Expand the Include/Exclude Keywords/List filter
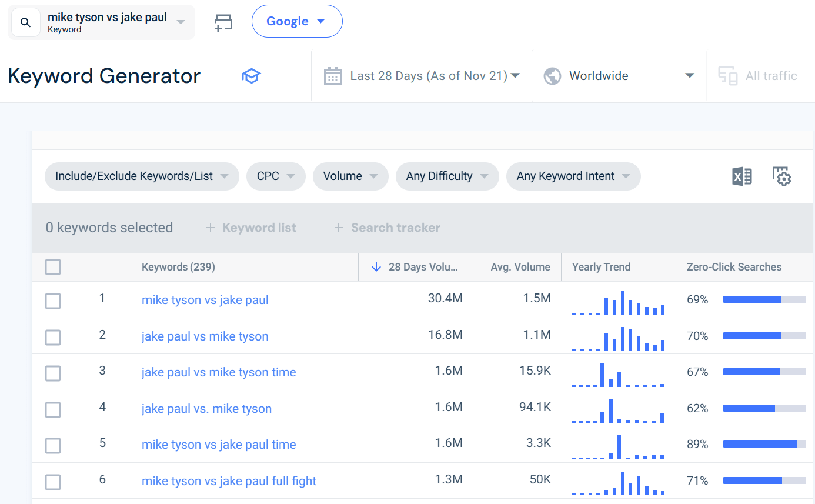This screenshot has height=504, width=815. point(142,176)
